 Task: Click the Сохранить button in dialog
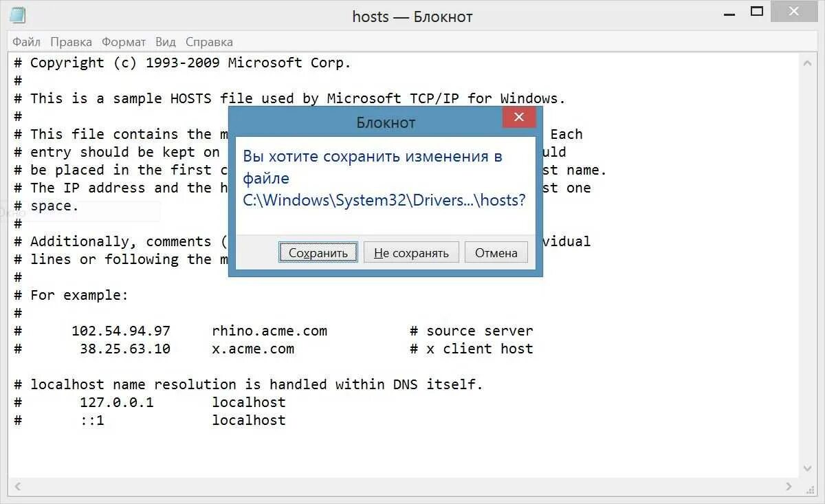point(318,252)
